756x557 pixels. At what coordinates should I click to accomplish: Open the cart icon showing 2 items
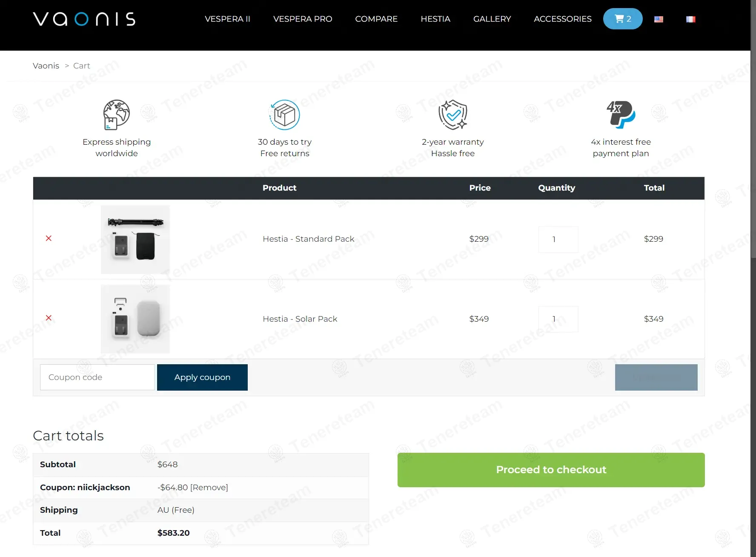pos(623,19)
